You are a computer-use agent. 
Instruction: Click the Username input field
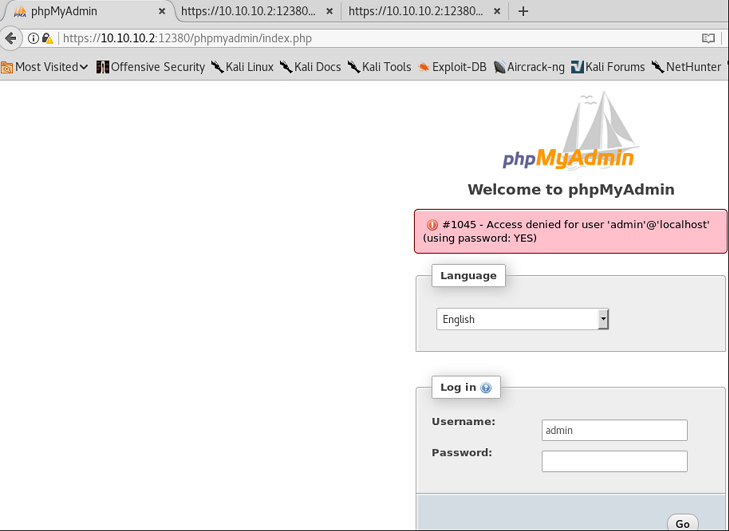(x=614, y=430)
